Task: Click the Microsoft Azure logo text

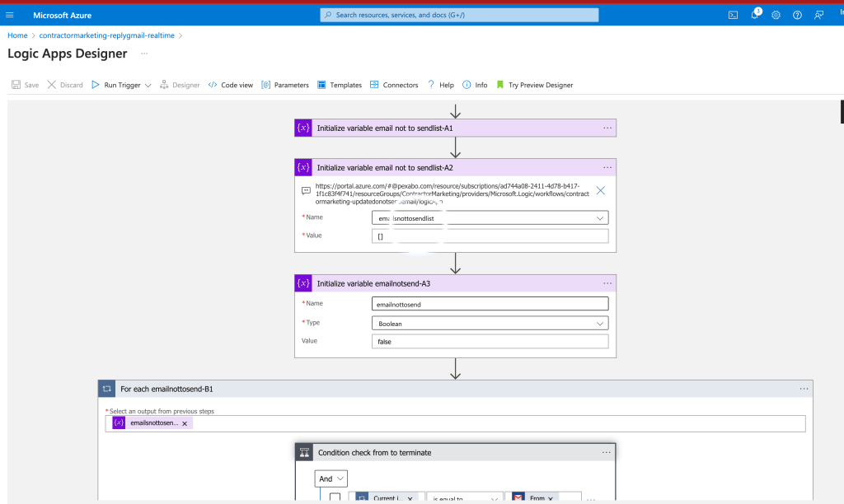Action: pos(62,15)
